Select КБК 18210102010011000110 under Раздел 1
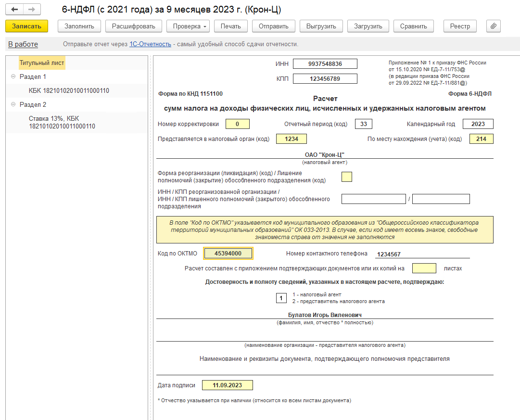 coord(69,90)
